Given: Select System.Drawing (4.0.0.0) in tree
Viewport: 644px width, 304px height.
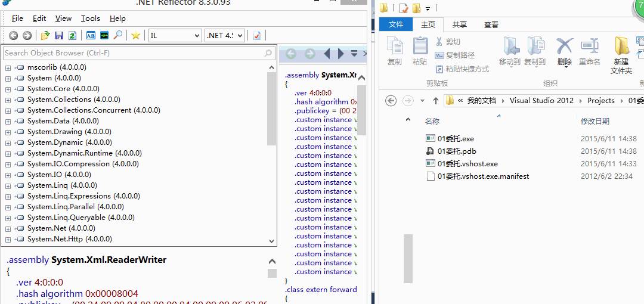Looking at the screenshot, I should 69,132.
